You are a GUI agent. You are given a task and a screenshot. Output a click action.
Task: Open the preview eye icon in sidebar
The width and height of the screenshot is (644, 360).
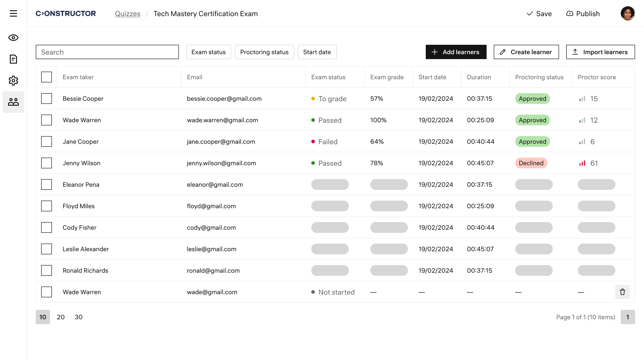point(13,38)
